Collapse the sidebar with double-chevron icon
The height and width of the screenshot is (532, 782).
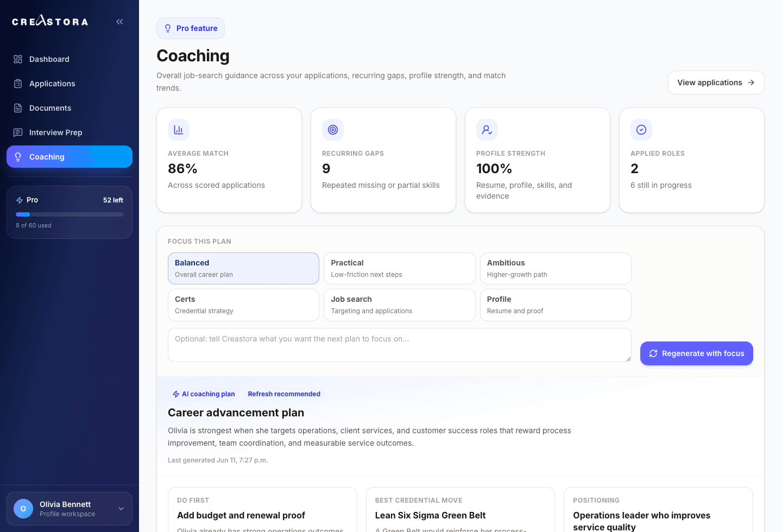pos(119,22)
